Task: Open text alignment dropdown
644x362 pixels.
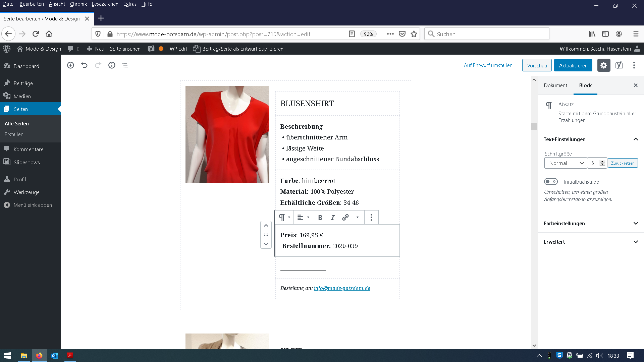Action: coord(303,218)
